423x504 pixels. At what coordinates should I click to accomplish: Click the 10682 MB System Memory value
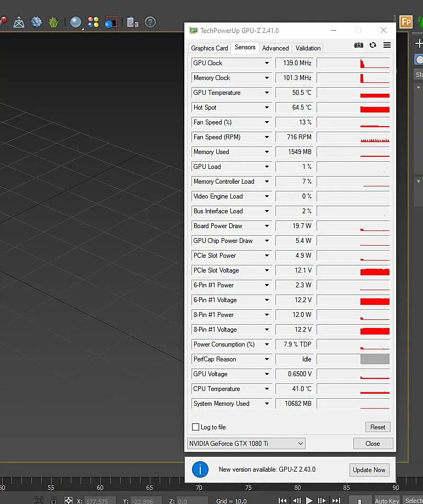click(x=294, y=404)
